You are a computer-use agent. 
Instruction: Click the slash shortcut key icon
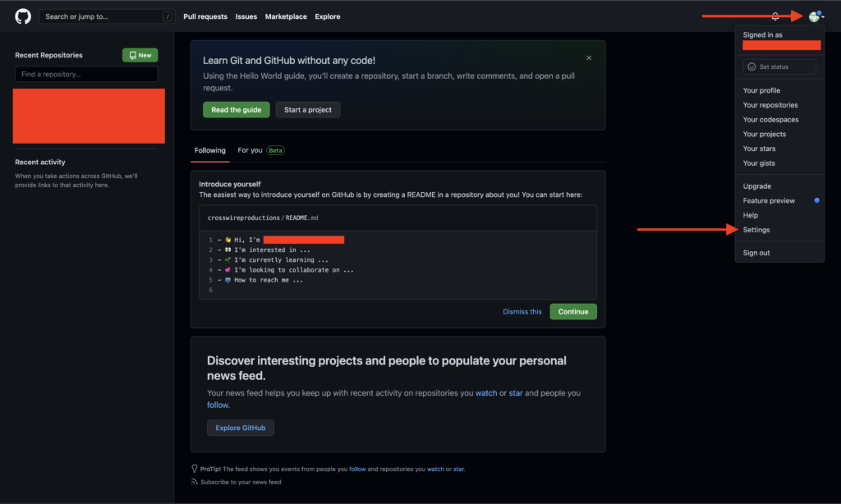coord(168,16)
